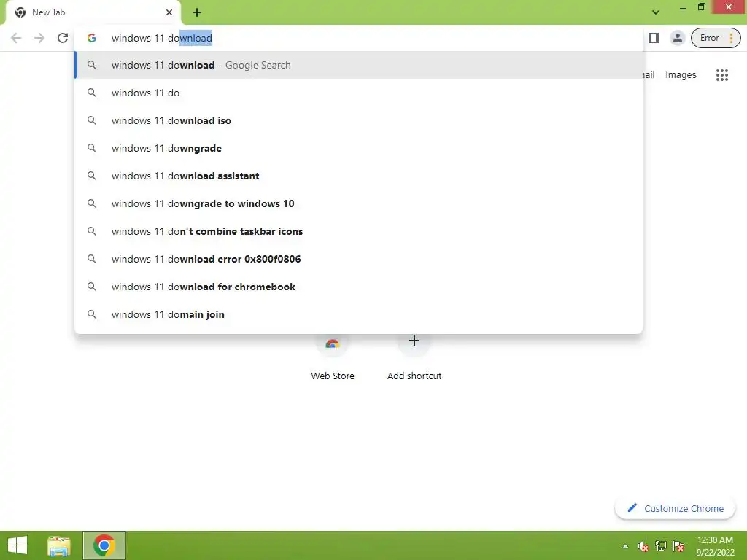
Task: Expand the tab search chevron
Action: (656, 12)
